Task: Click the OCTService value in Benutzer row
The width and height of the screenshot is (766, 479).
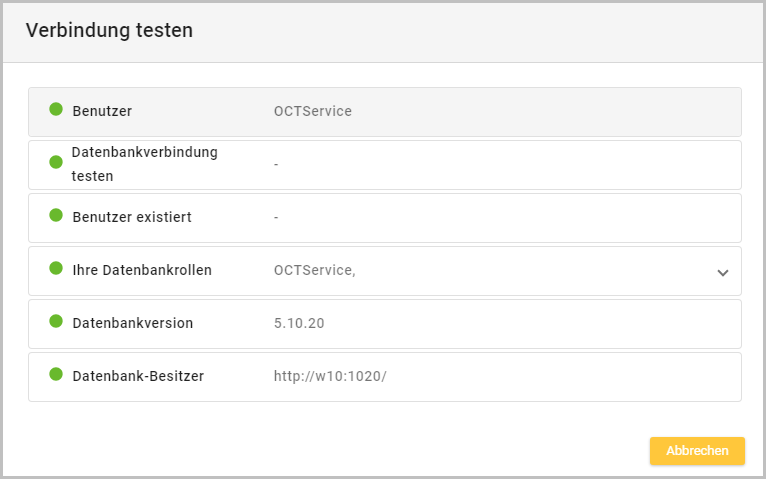Action: (313, 111)
